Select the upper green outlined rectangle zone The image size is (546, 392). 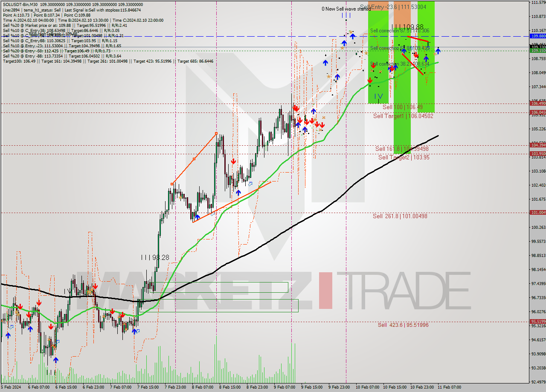[219, 287]
